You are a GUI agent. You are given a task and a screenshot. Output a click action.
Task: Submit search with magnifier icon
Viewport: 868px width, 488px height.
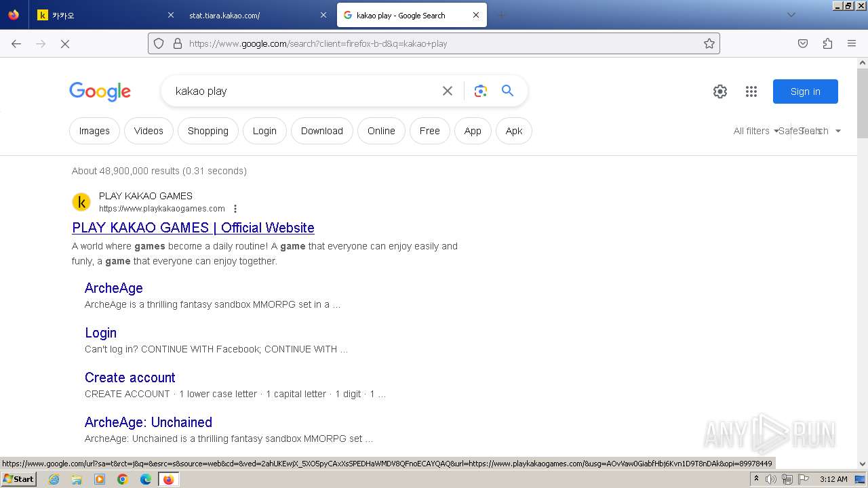pos(507,91)
